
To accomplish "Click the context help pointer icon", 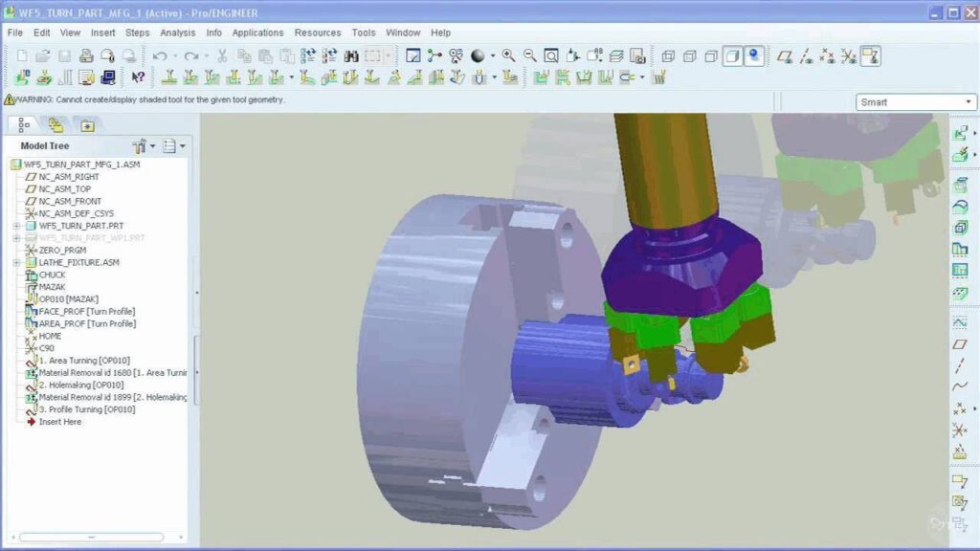I will (138, 77).
